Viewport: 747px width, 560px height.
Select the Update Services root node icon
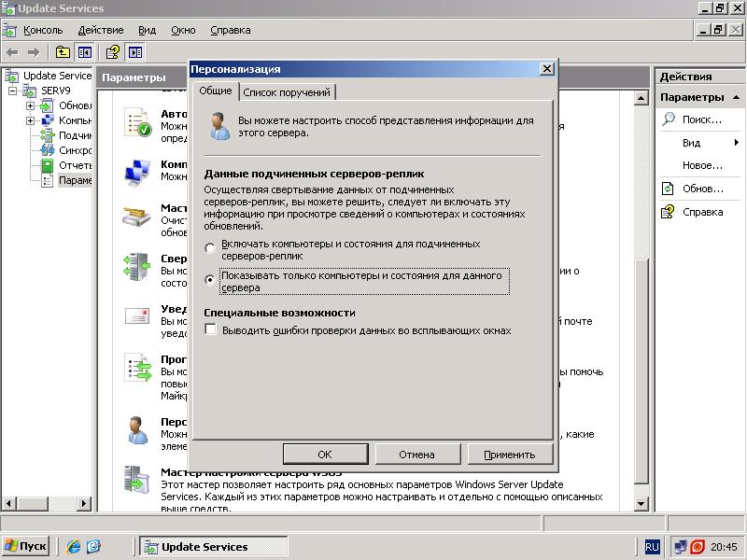click(11, 77)
